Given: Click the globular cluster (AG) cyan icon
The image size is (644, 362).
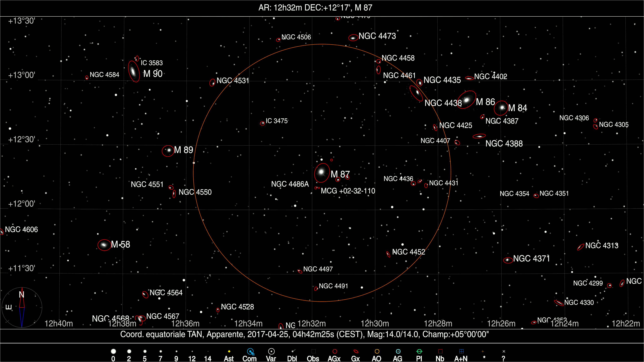Looking at the screenshot, I should click(398, 351).
